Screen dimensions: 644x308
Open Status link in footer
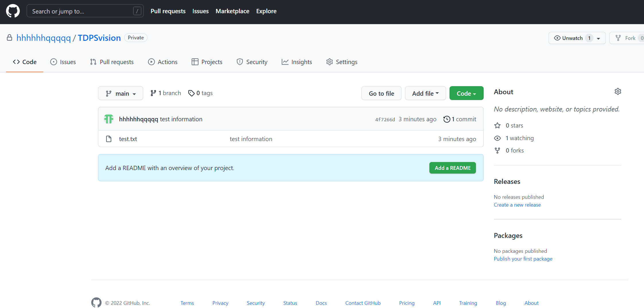click(290, 303)
